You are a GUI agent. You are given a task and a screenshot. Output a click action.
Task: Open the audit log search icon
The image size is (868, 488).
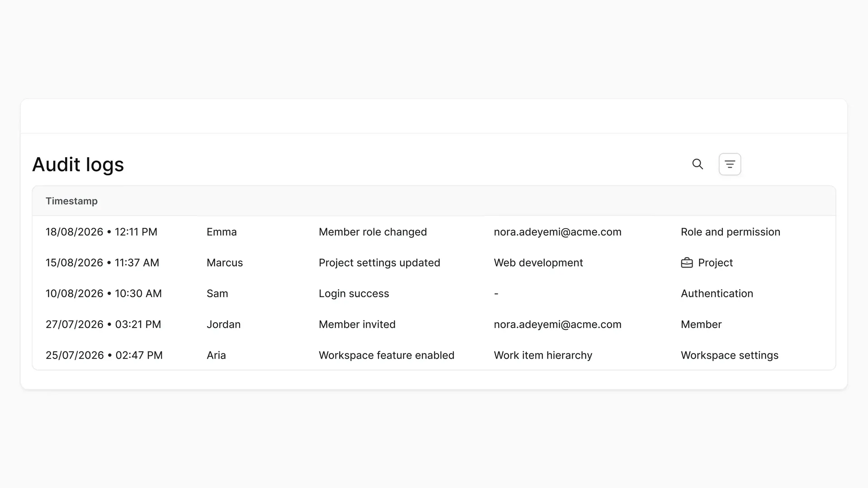click(x=698, y=164)
